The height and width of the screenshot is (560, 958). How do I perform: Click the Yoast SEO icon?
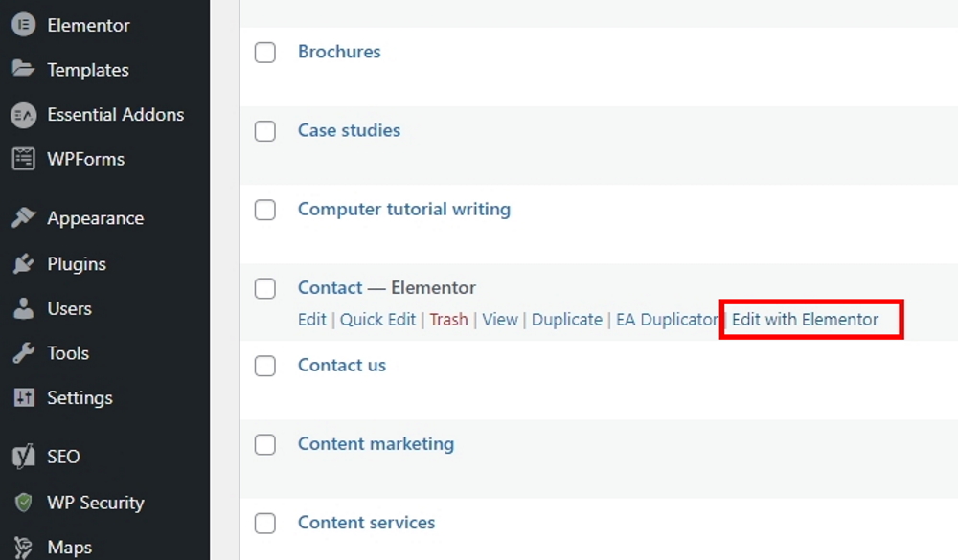click(x=23, y=457)
